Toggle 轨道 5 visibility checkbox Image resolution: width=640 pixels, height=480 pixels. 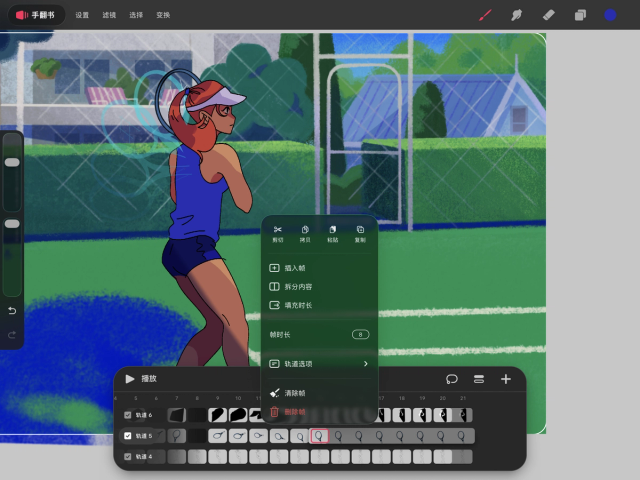127,436
